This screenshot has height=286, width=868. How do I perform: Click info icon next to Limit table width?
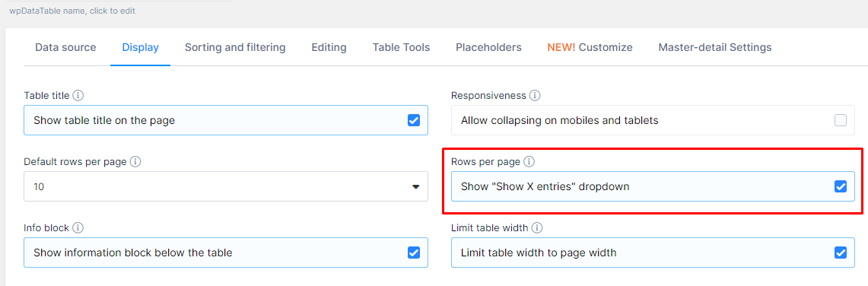pos(537,228)
